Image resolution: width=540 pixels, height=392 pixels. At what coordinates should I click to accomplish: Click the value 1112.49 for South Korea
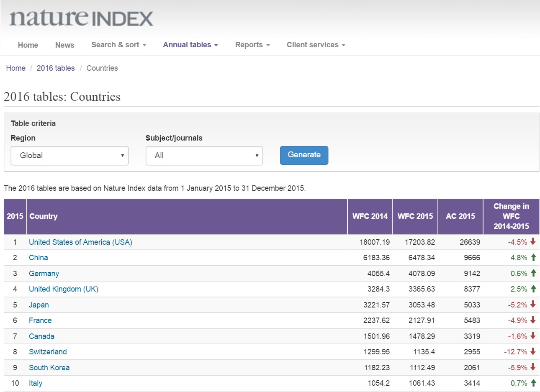tap(422, 368)
